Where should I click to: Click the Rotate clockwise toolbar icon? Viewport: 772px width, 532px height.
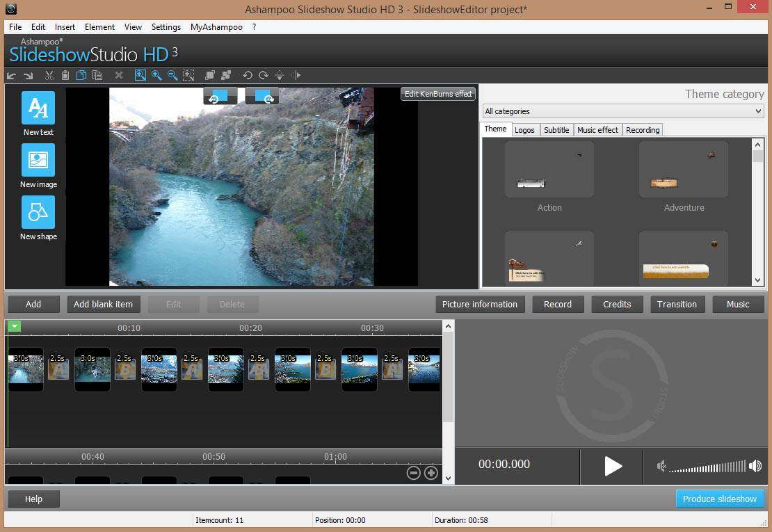tap(264, 75)
